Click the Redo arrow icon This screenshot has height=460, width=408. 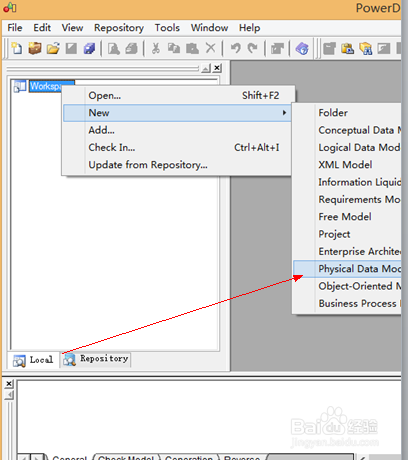253,49
